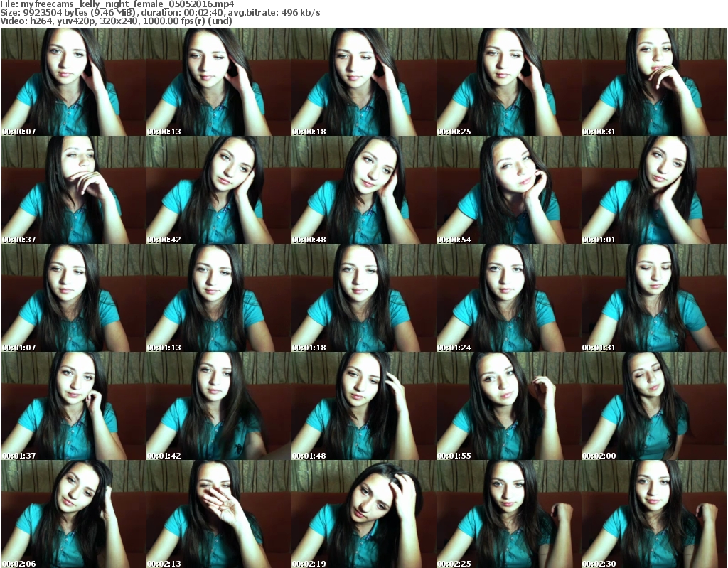Choose the frame stamped 00:01:55
The height and width of the screenshot is (568, 728).
click(x=508, y=406)
